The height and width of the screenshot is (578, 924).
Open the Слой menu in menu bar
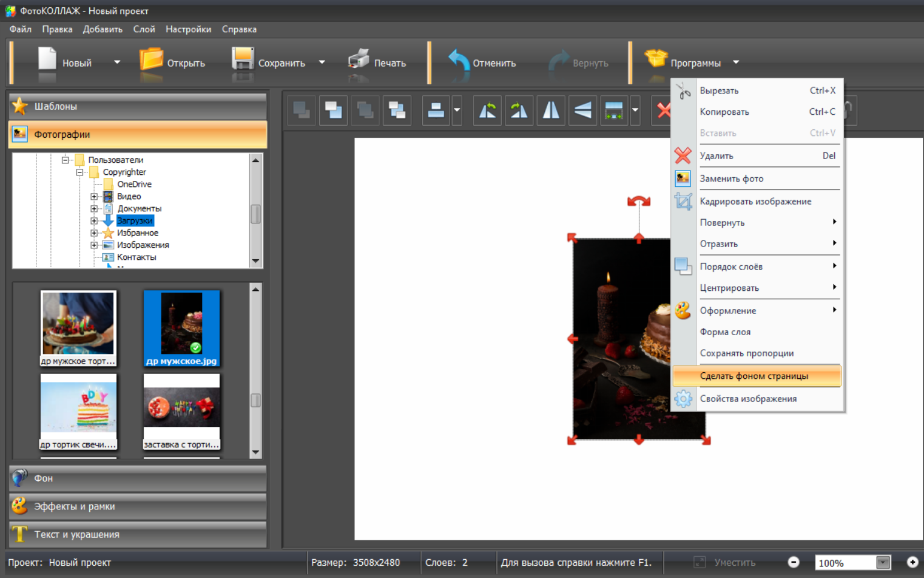144,29
